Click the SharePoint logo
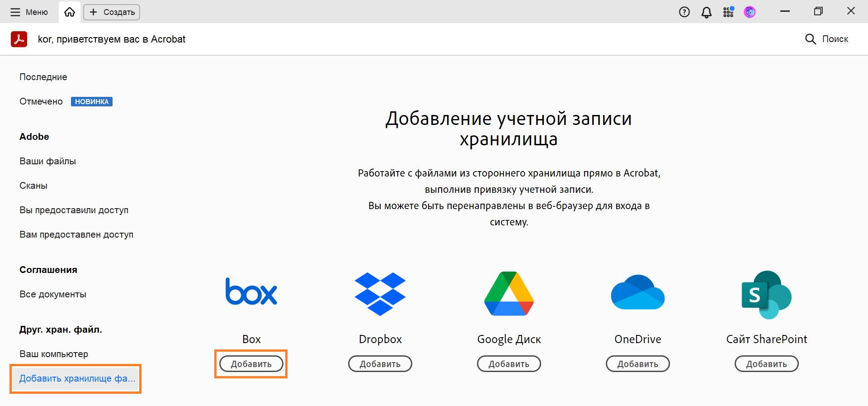 pyautogui.click(x=767, y=295)
